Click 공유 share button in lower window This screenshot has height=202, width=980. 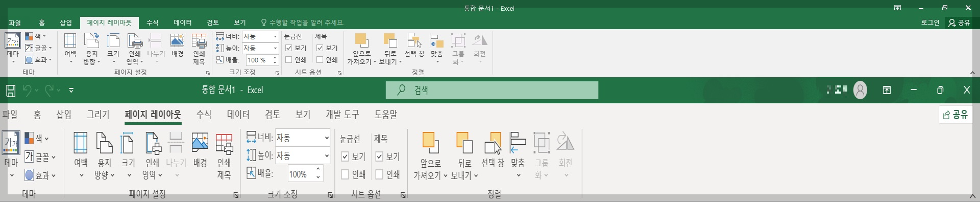click(x=955, y=115)
